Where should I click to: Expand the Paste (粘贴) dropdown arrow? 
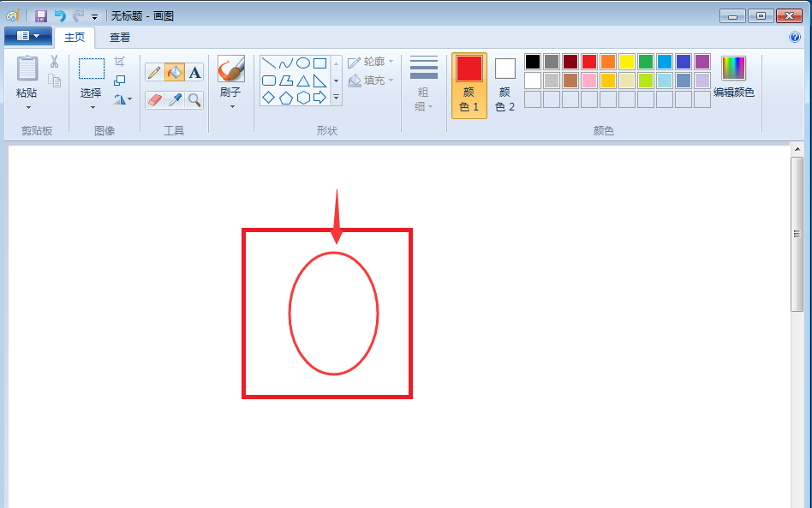[28, 108]
